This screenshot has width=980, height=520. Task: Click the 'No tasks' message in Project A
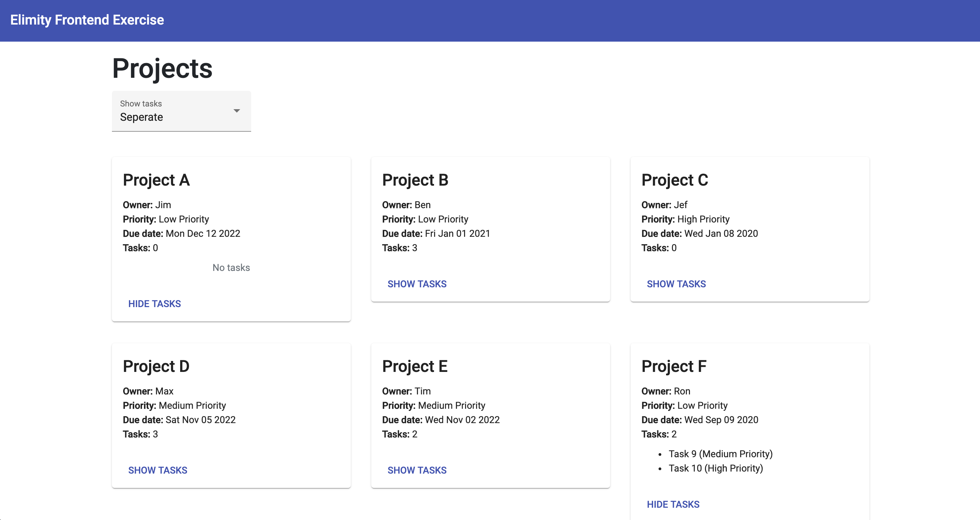point(231,268)
